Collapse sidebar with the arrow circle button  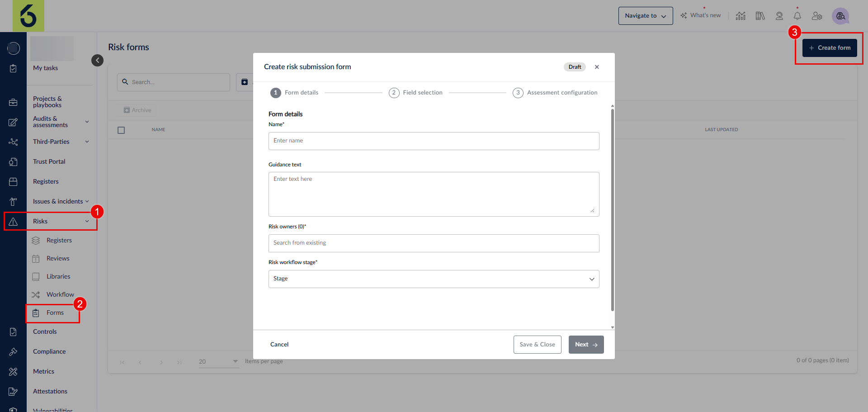point(97,60)
